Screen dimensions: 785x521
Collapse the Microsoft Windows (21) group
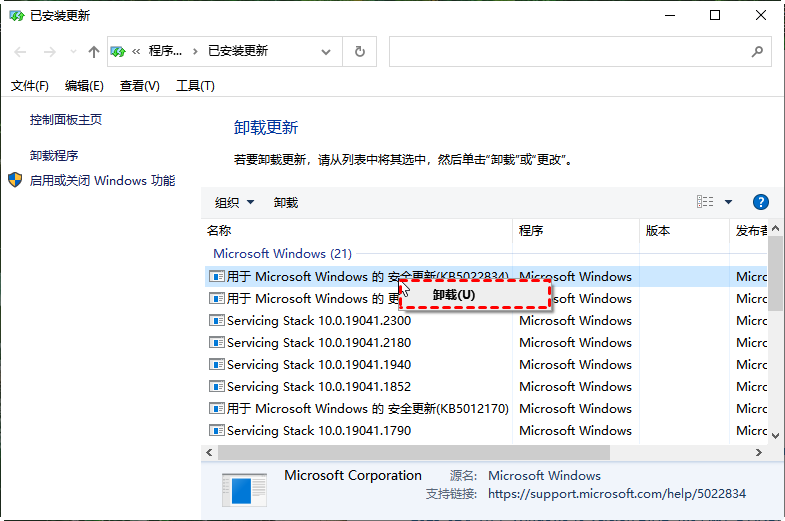tap(282, 254)
